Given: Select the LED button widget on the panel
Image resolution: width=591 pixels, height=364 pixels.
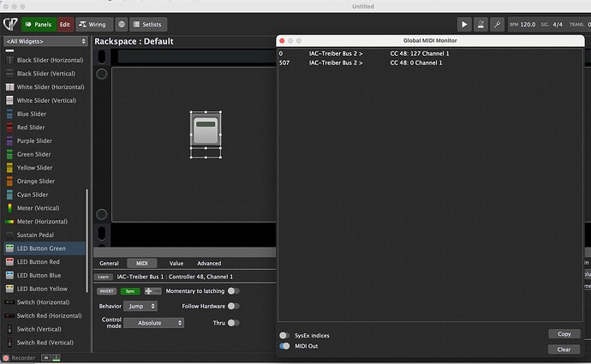Looking at the screenshot, I should 206,130.
